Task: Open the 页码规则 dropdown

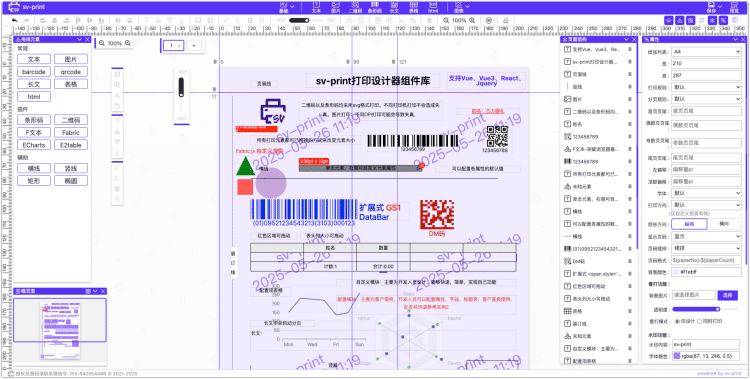Action: point(706,249)
